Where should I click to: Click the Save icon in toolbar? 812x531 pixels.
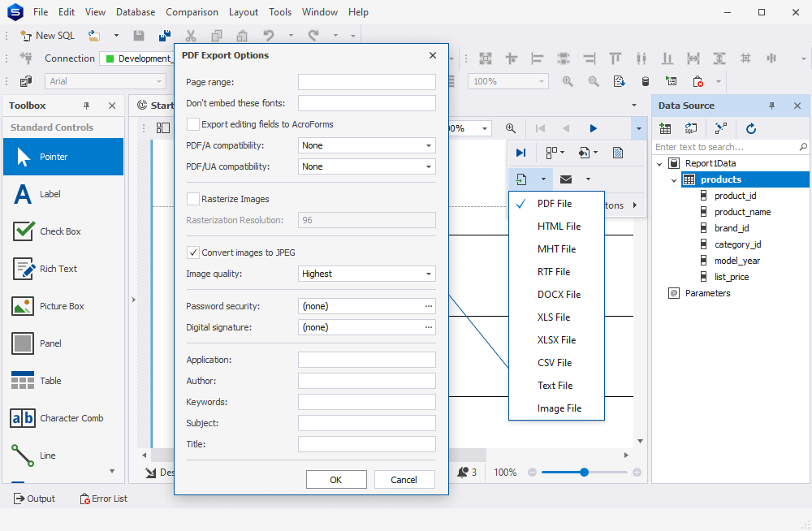click(x=138, y=35)
